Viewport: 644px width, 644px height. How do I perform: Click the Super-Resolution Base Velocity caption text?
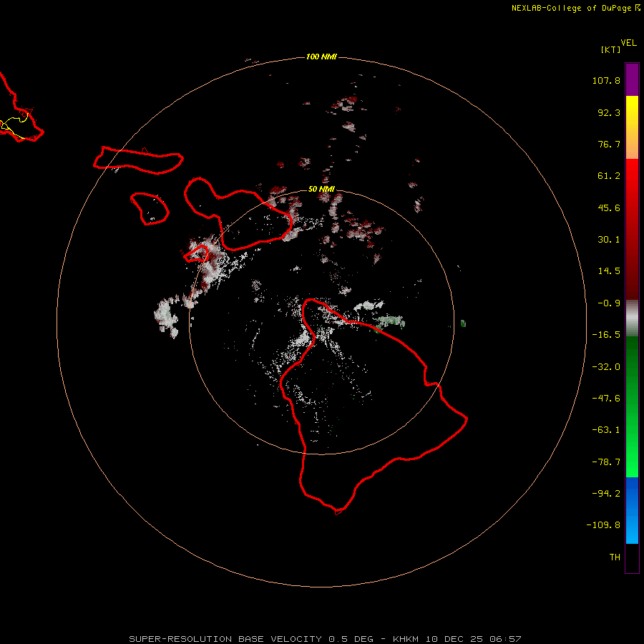tap(325, 639)
